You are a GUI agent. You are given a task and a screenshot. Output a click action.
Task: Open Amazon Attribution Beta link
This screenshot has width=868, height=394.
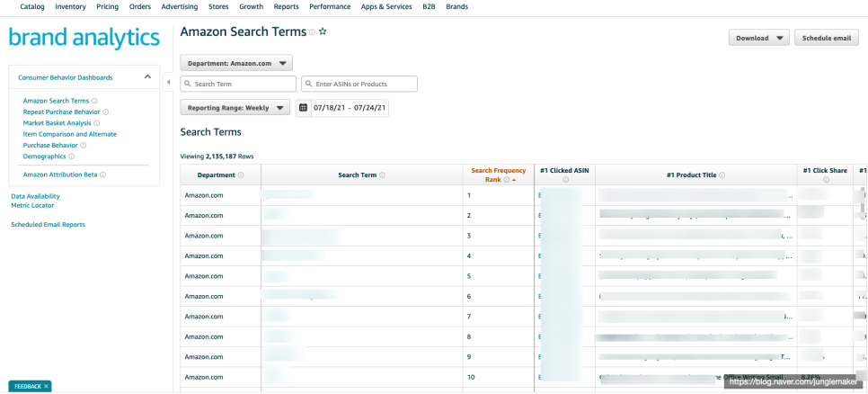60,175
